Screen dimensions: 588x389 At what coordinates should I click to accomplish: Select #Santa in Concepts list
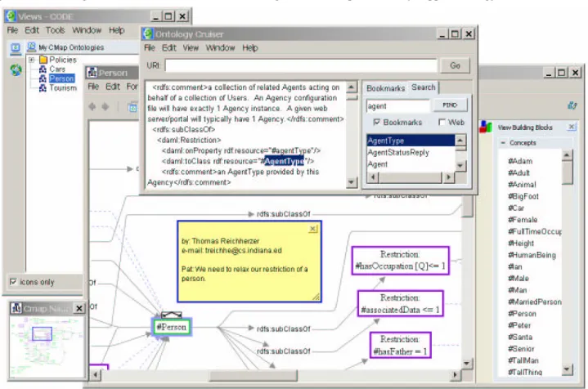pos(520,337)
